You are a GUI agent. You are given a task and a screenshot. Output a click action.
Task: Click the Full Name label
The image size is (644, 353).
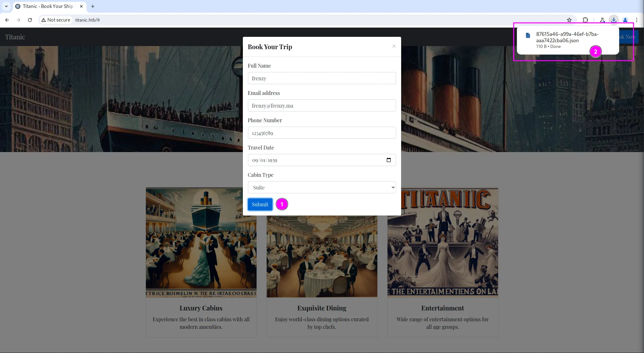coord(259,66)
